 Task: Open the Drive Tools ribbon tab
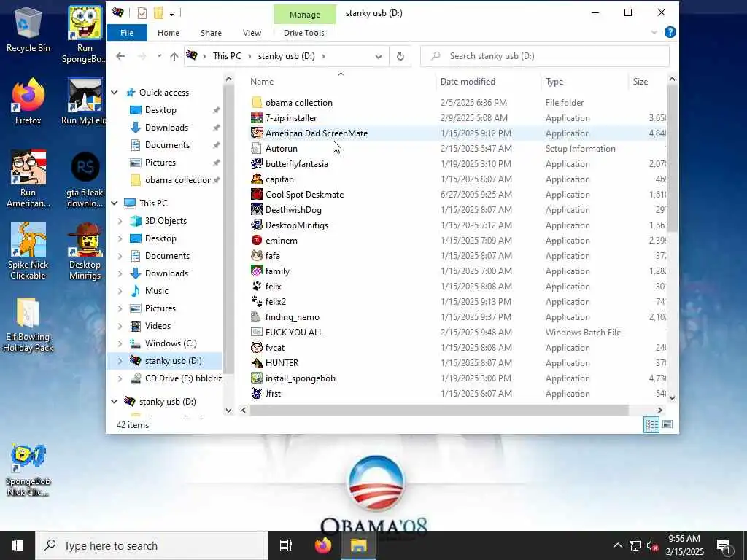[x=304, y=33]
